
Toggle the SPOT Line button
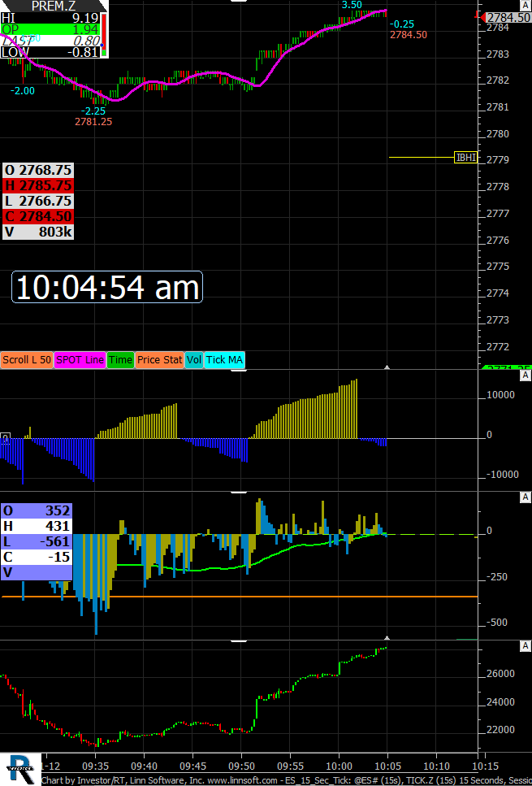point(80,360)
